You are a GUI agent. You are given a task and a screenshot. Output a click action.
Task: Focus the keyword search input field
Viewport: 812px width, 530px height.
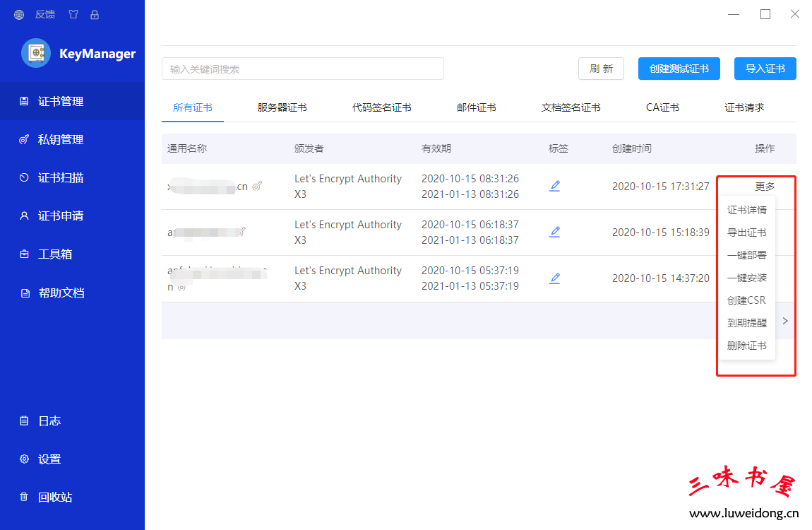(x=302, y=69)
